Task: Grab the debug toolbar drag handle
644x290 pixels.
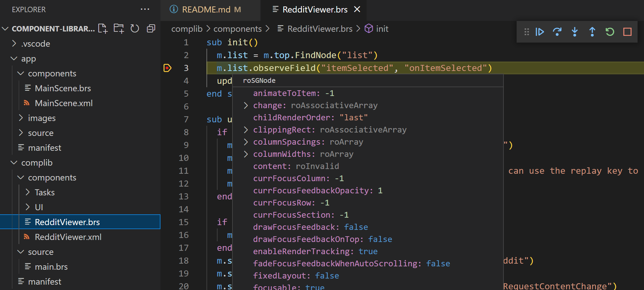Action: 526,32
